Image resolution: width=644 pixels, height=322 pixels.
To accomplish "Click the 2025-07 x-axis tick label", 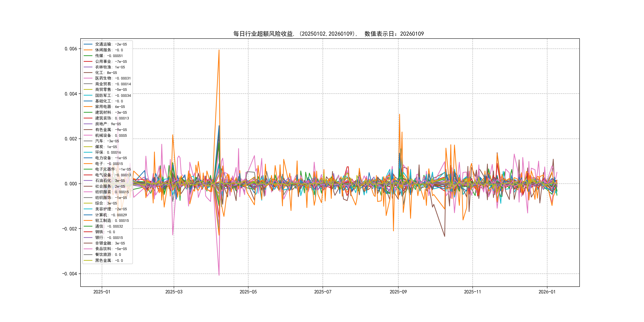I will 323,292.
